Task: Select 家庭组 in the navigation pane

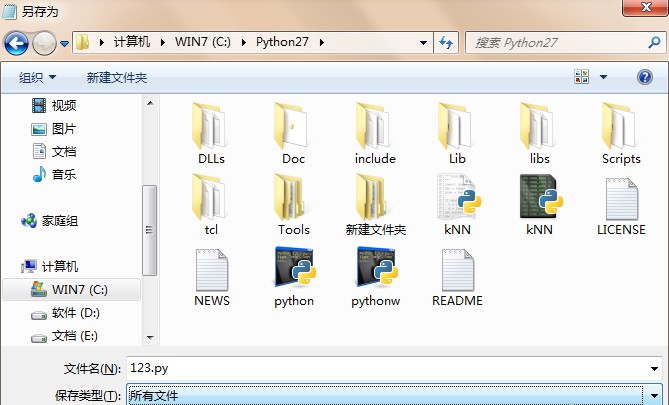Action: pos(49,221)
